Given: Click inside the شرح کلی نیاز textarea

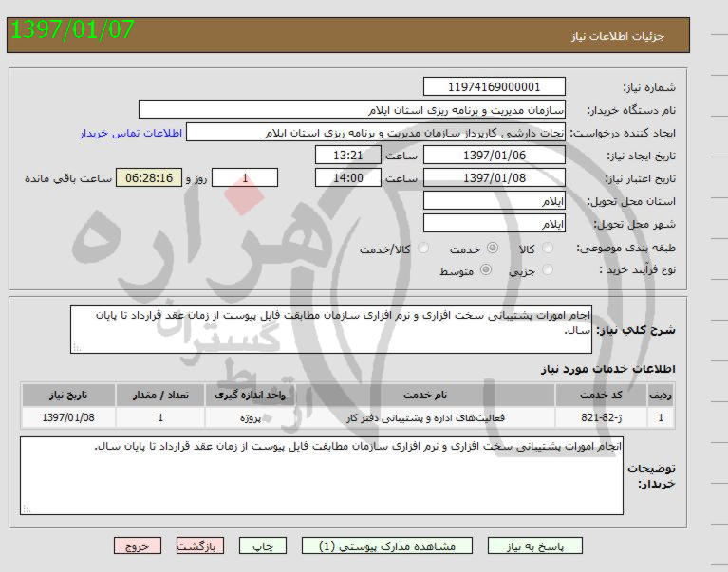Looking at the screenshot, I should click(x=330, y=329).
